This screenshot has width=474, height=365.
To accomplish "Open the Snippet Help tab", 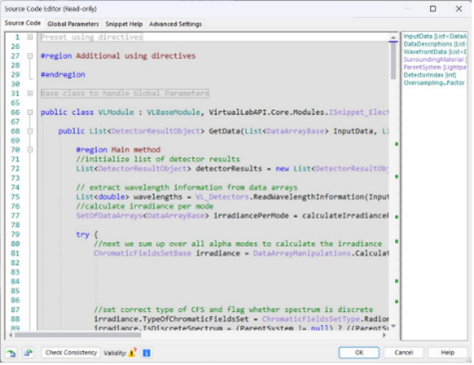I will tap(124, 24).
